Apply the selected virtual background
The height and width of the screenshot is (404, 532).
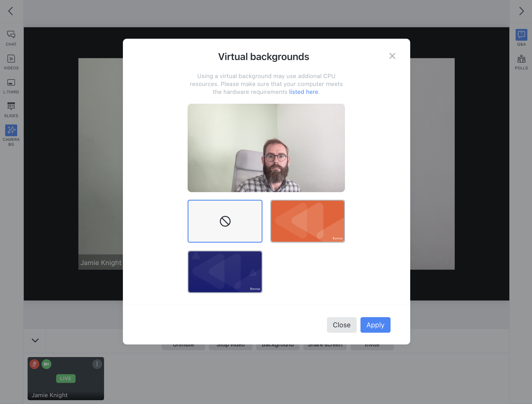point(376,325)
